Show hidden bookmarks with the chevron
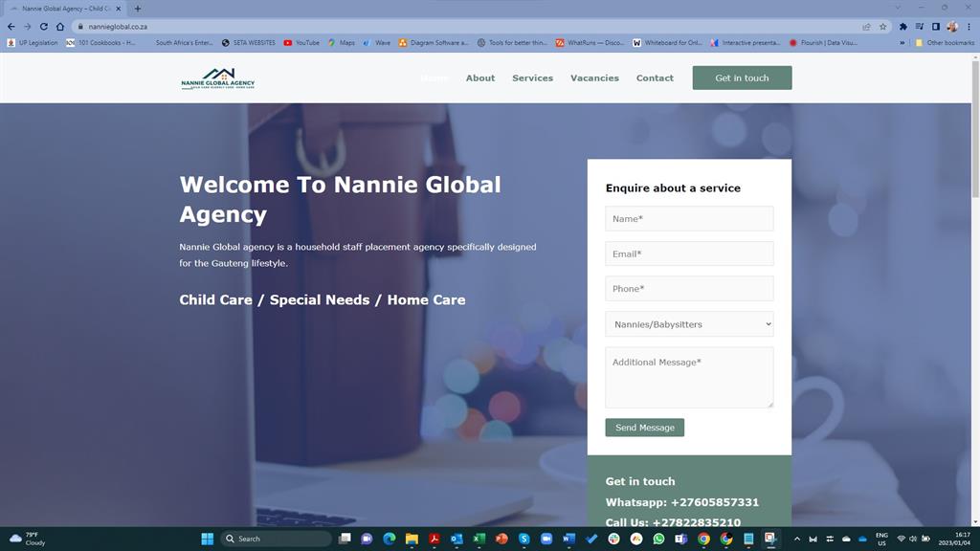980x551 pixels. tap(902, 42)
